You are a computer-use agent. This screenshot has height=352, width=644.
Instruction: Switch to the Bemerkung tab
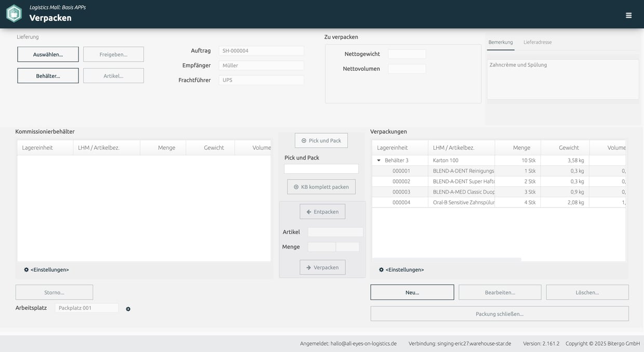[501, 42]
